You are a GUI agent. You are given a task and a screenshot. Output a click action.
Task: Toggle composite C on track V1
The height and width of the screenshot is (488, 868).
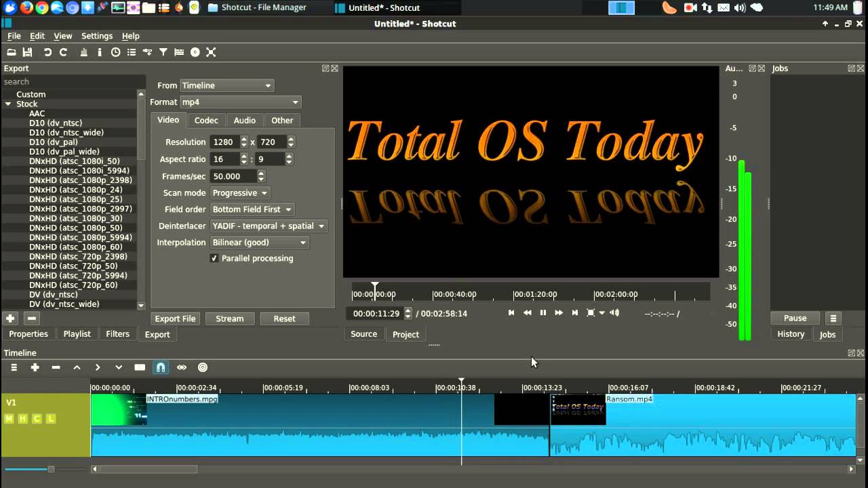pos(37,419)
